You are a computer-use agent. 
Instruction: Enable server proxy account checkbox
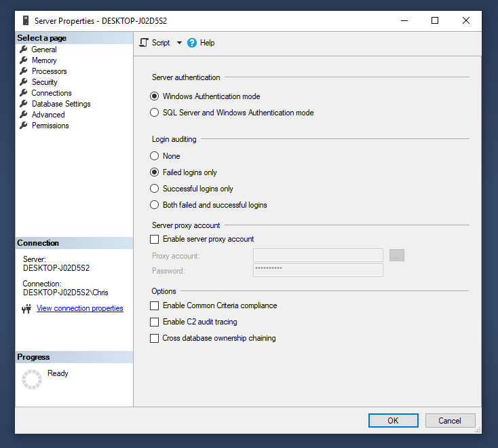click(x=155, y=239)
